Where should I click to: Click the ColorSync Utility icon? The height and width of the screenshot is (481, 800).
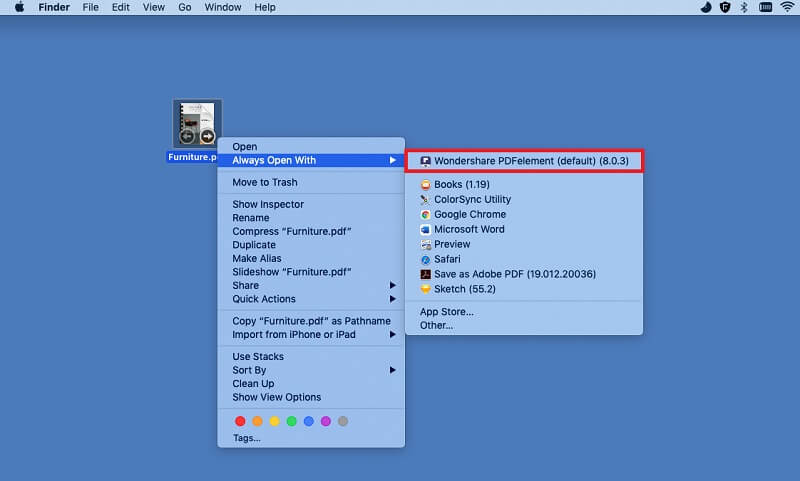(x=425, y=199)
